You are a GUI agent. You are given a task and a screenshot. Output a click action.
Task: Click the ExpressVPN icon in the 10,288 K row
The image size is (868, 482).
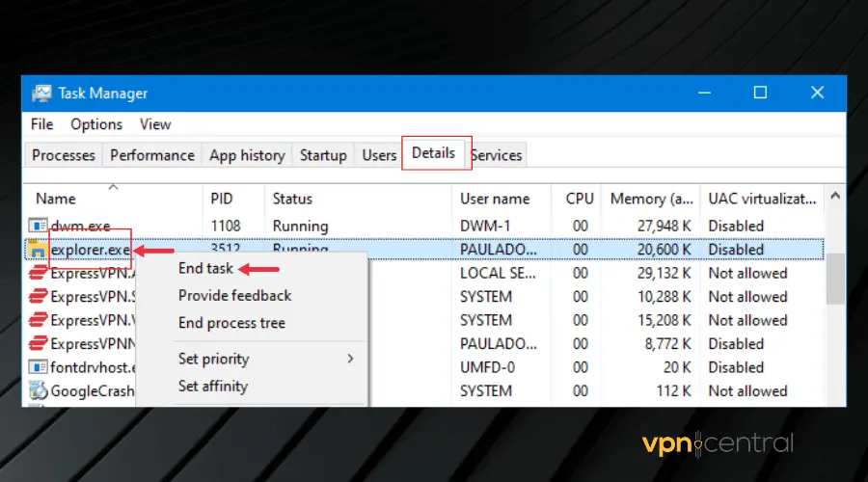pos(38,297)
